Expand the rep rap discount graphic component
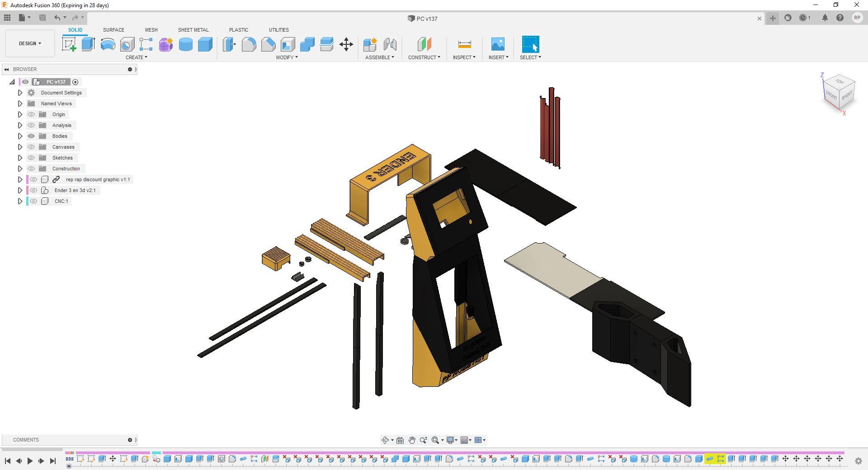868x470 pixels. point(20,179)
